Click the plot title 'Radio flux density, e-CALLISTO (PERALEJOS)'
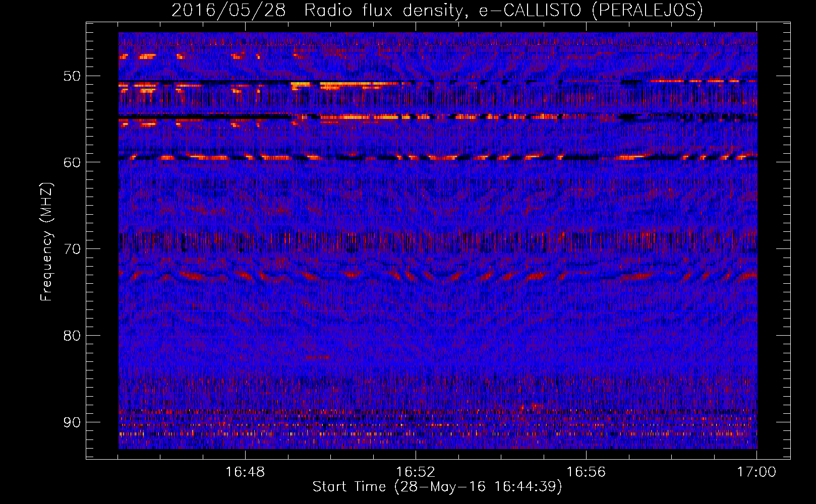The width and height of the screenshot is (816, 504). pyautogui.click(x=503, y=10)
